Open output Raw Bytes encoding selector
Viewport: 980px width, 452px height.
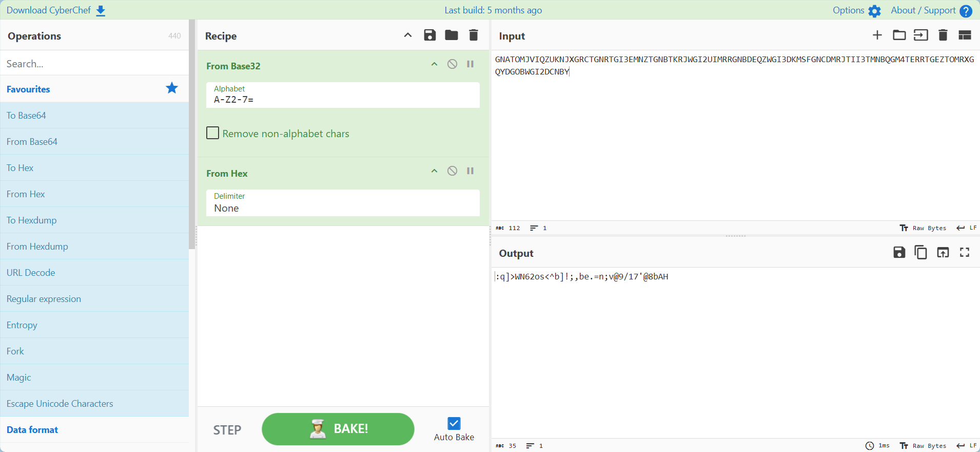click(x=923, y=446)
